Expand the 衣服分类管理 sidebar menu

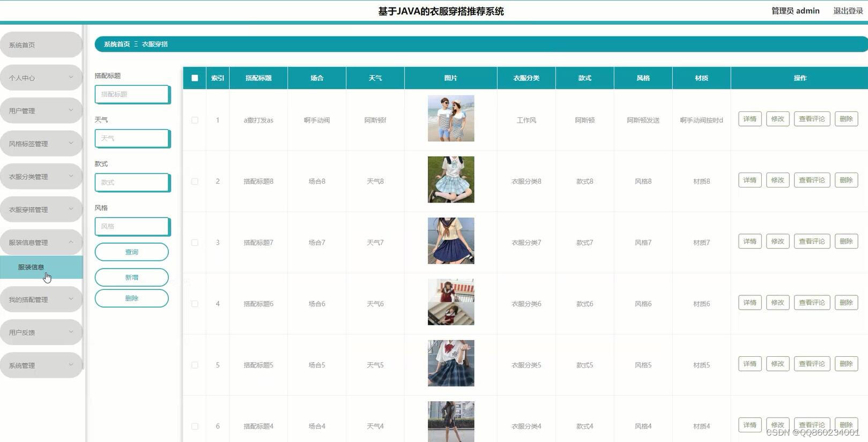click(x=41, y=176)
